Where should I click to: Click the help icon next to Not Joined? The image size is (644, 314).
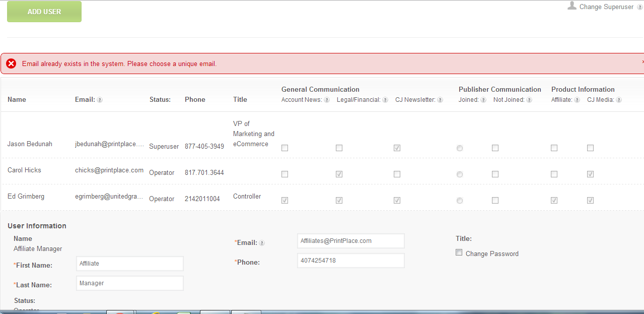(x=529, y=100)
